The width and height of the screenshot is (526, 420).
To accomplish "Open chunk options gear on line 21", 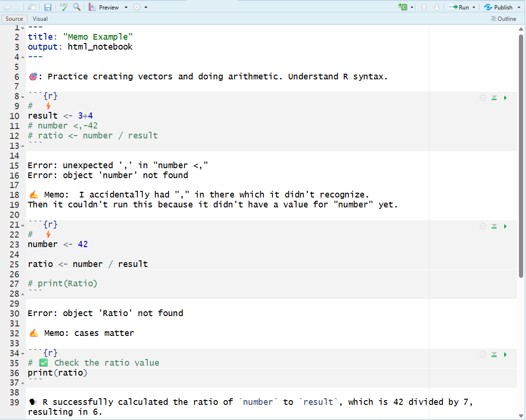I will click(483, 226).
